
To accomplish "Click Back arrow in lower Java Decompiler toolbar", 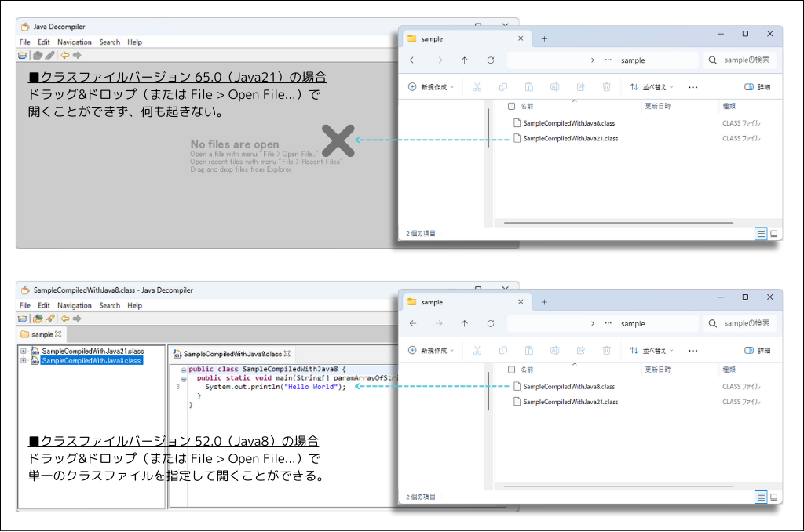I will pyautogui.click(x=65, y=319).
